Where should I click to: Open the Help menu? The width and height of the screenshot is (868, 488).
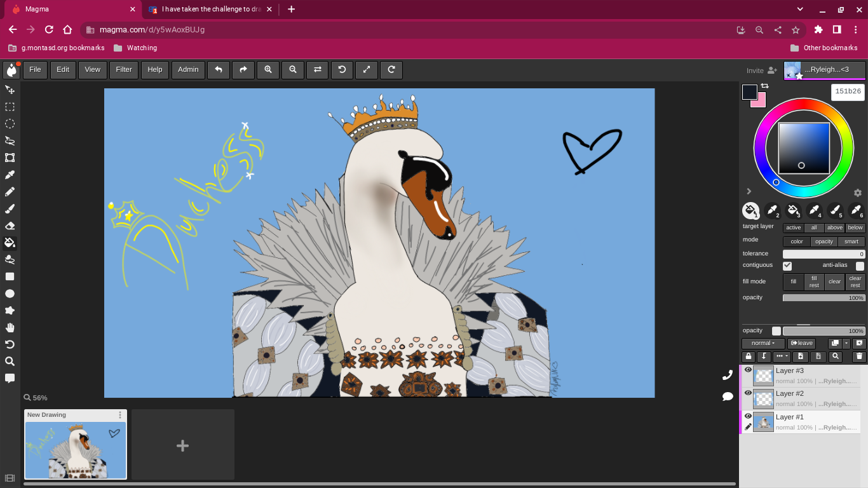pyautogui.click(x=155, y=70)
